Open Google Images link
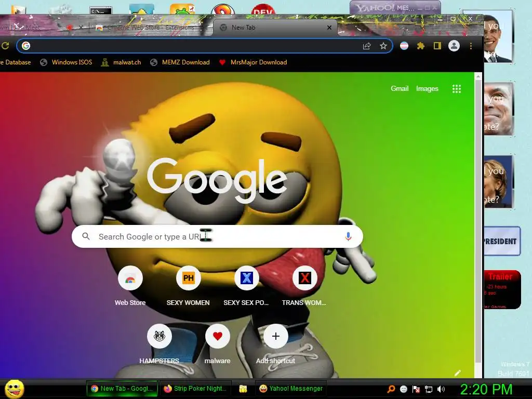Image resolution: width=532 pixels, height=399 pixels. [427, 88]
